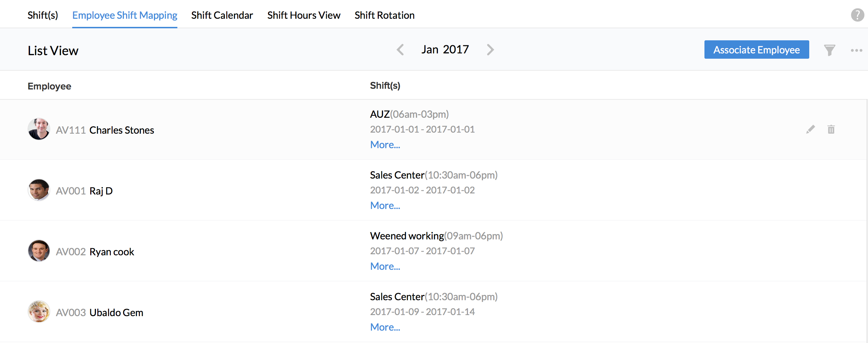Open the help question mark icon

pyautogui.click(x=857, y=15)
